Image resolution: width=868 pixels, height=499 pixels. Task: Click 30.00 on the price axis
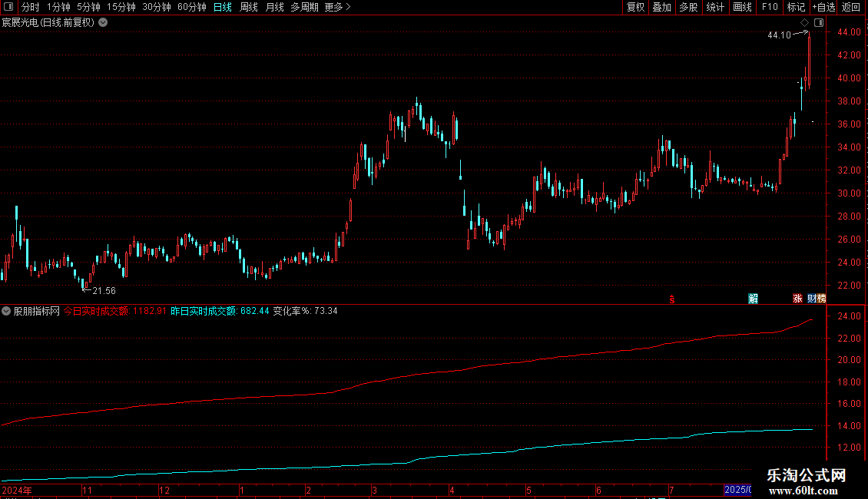(849, 193)
